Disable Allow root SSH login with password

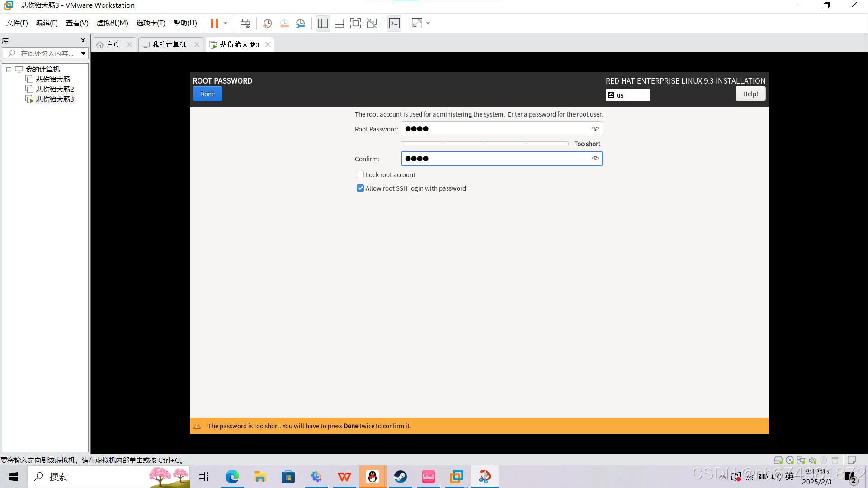(x=360, y=188)
